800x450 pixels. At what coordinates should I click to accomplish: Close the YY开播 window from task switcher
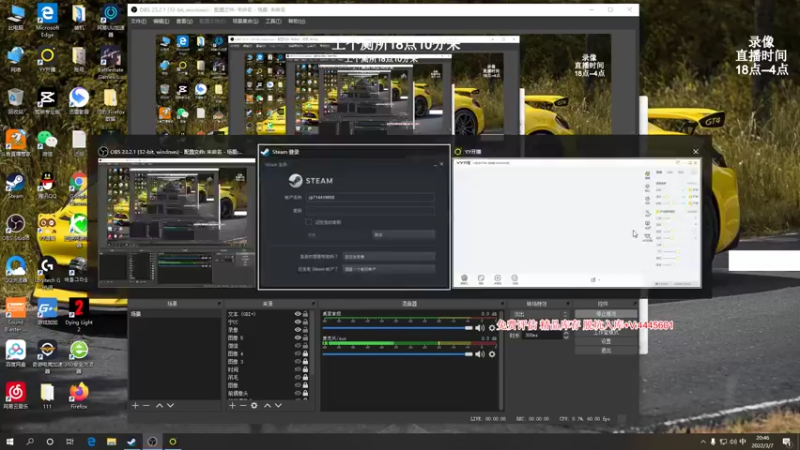(695, 152)
